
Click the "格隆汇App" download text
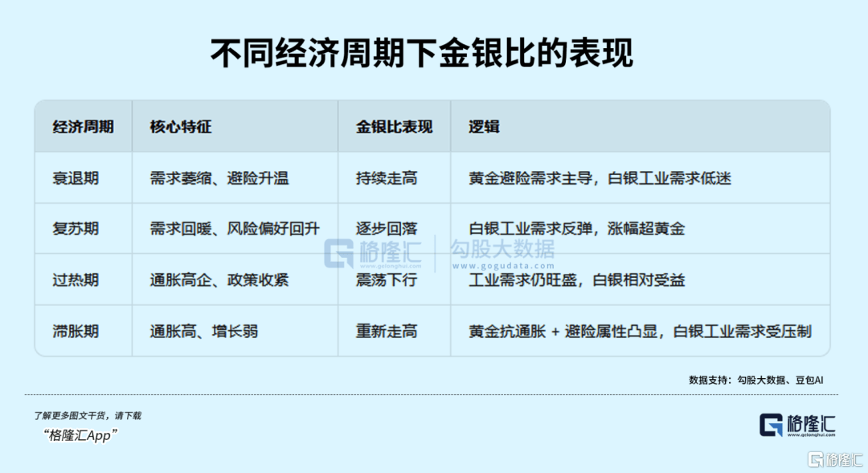point(80,435)
